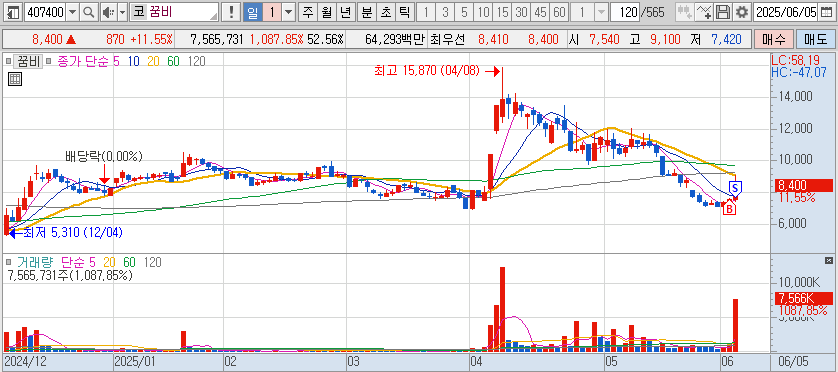The image size is (838, 372).
Task: Toggle the 거래량 indicator square marker
Action: pos(8,262)
